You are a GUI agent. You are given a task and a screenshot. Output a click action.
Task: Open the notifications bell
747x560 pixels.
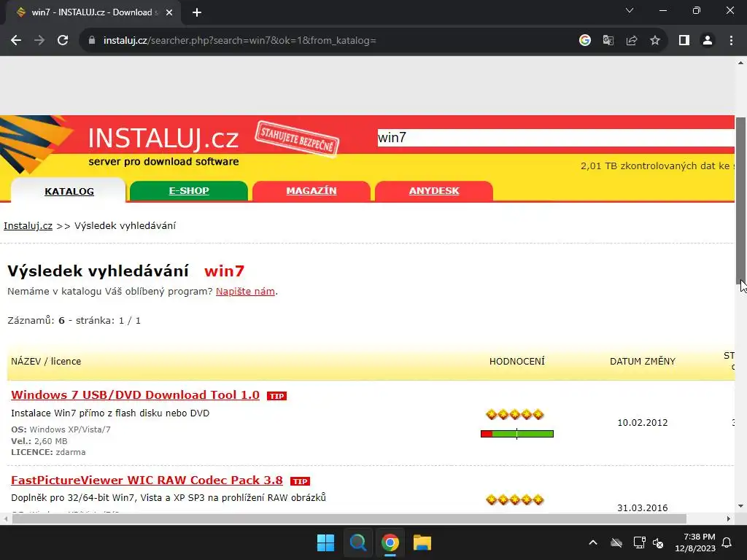(x=727, y=542)
